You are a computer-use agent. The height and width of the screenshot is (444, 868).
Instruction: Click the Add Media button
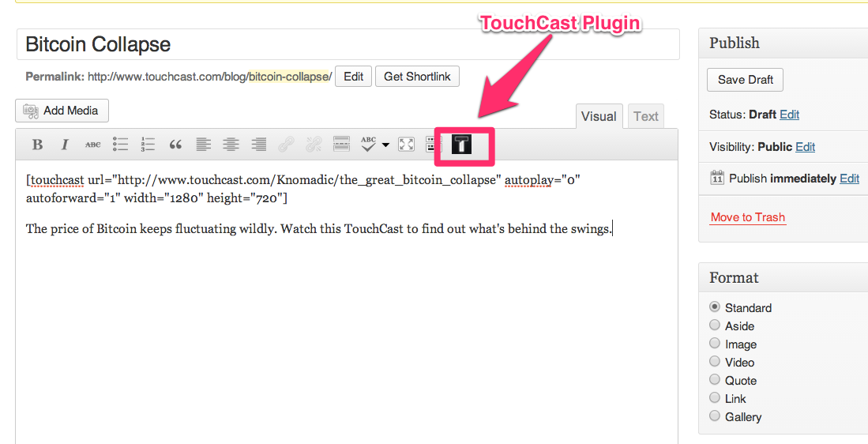(62, 111)
